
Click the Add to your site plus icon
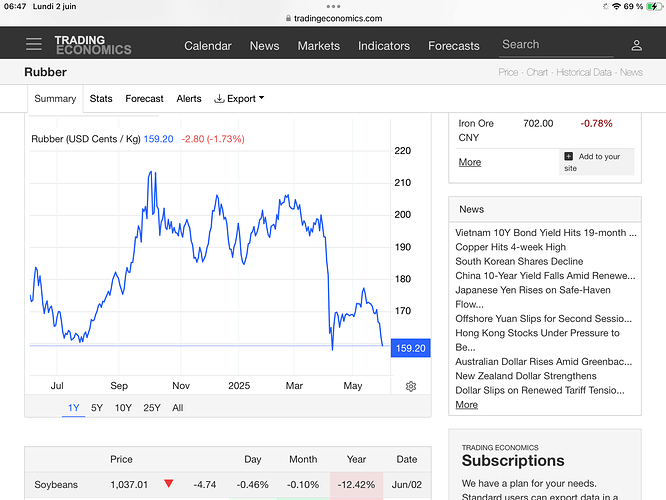click(569, 156)
